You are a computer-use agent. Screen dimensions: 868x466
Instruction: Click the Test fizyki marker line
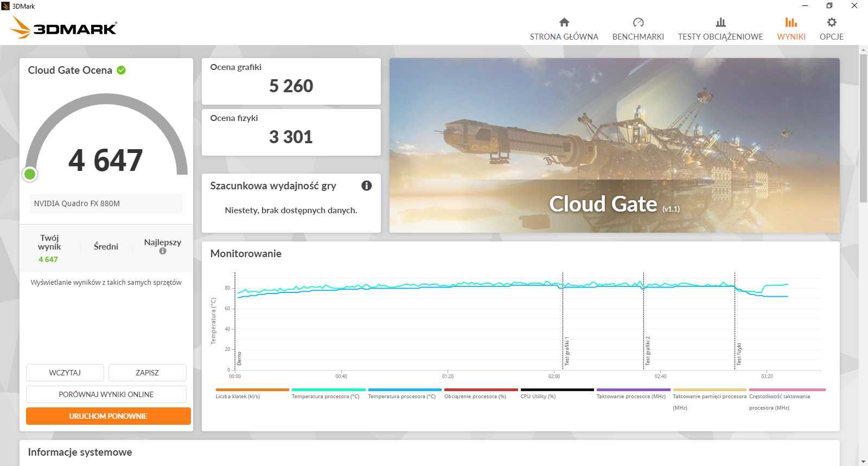[x=735, y=320]
